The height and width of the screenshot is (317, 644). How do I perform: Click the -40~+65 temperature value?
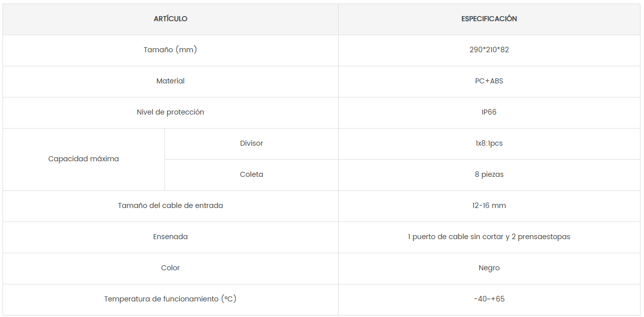pyautogui.click(x=489, y=299)
